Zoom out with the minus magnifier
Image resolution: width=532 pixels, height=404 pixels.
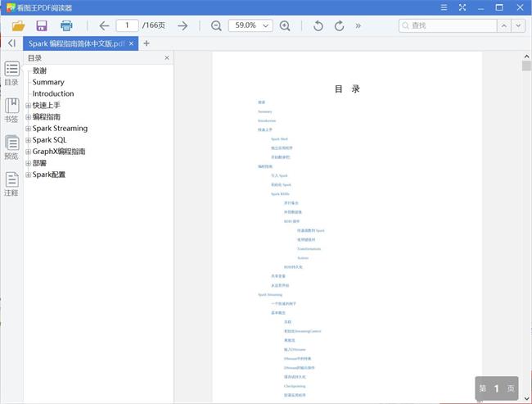point(216,25)
